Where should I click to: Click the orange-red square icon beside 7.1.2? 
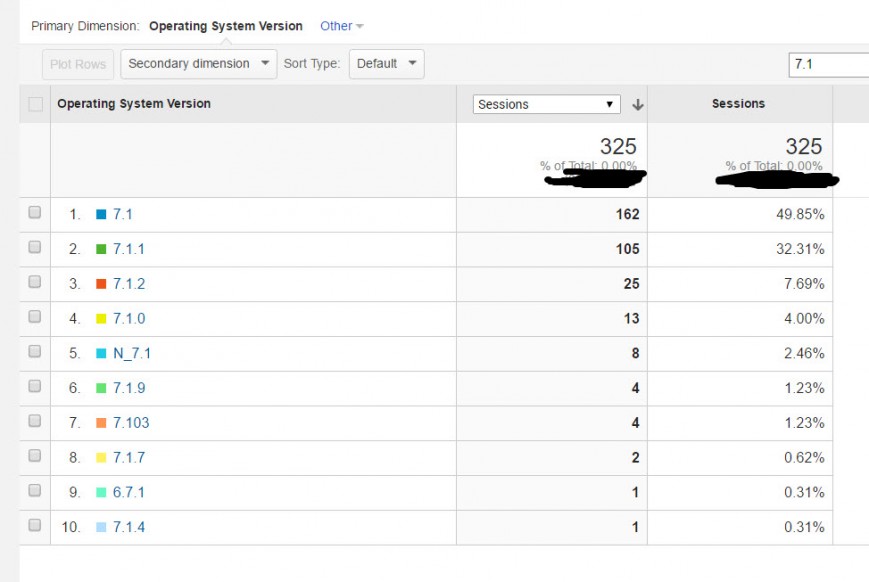coord(101,284)
